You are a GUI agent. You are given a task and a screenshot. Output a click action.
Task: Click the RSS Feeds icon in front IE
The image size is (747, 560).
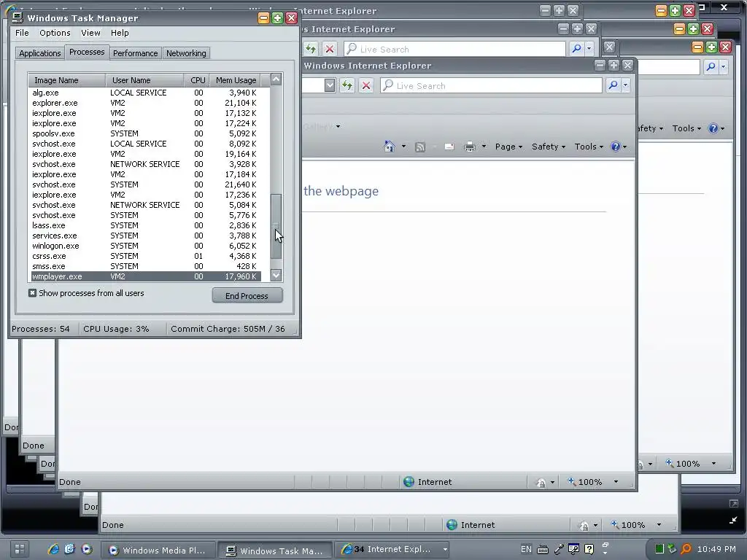[420, 147]
